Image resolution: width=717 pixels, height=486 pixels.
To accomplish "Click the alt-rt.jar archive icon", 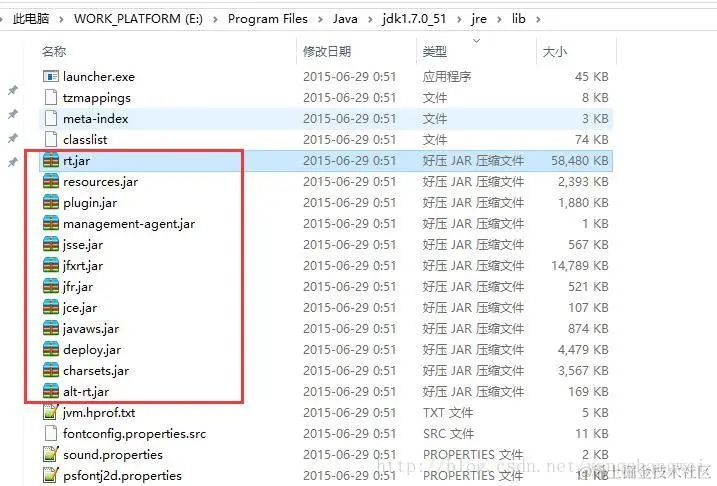I will [x=51, y=392].
